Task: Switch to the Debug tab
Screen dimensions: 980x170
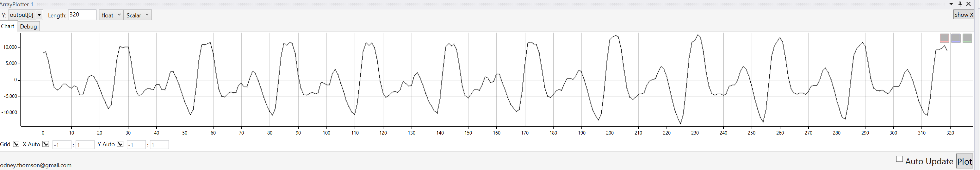Action: 28,26
